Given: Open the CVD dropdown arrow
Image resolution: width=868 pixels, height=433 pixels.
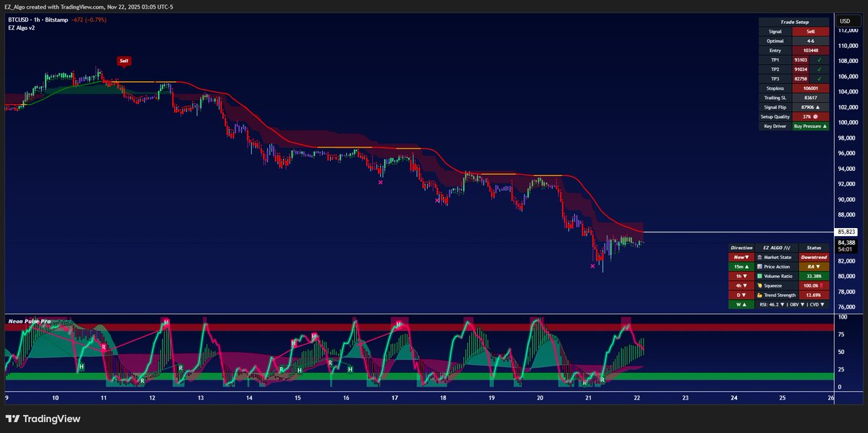Looking at the screenshot, I should click(x=822, y=305).
